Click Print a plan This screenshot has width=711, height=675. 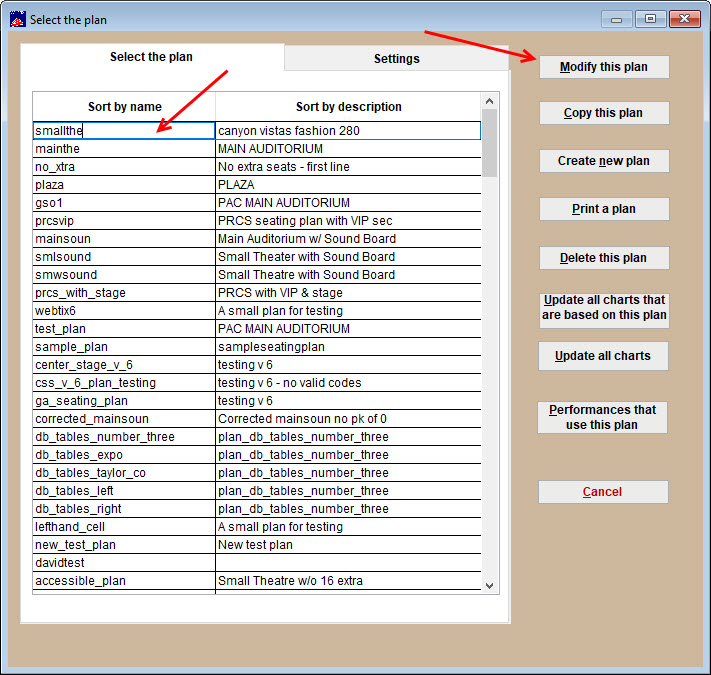pyautogui.click(x=604, y=209)
